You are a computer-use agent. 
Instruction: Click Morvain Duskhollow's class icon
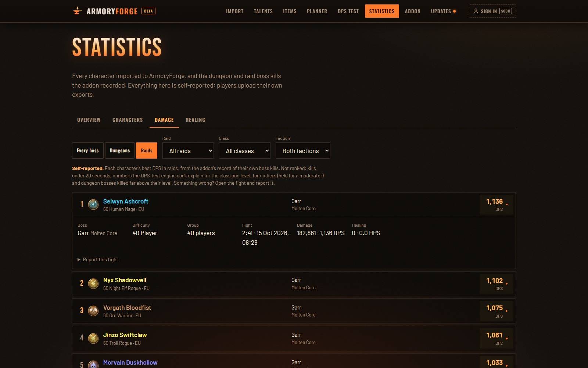[x=93, y=364]
